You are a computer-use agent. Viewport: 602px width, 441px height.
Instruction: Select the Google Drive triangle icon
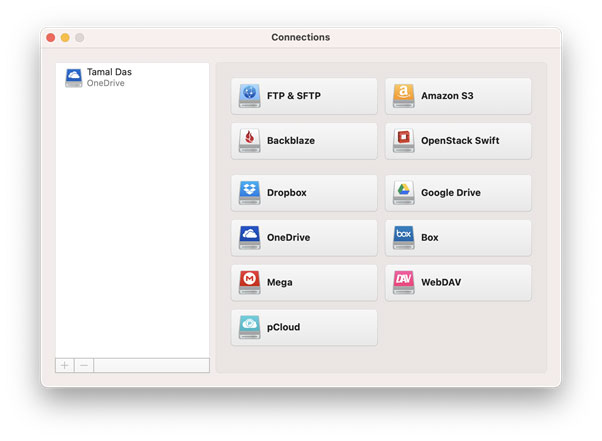point(403,193)
